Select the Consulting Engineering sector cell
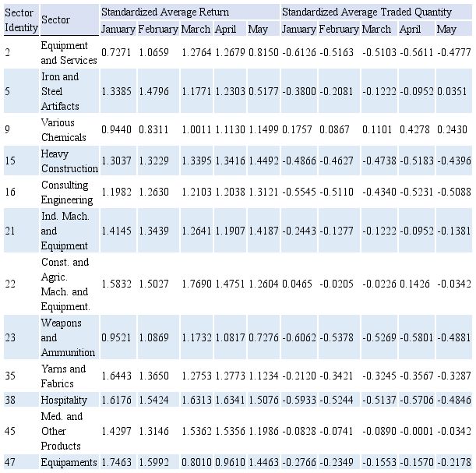 [x=67, y=192]
